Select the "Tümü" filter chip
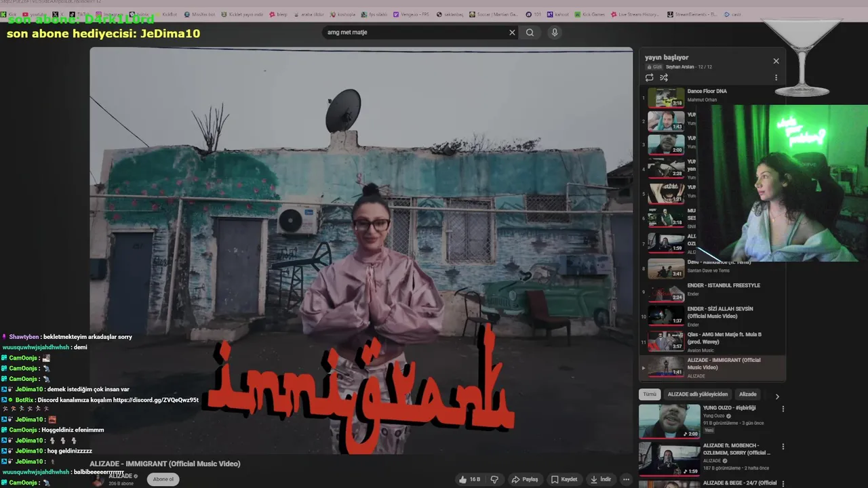 coord(650,394)
